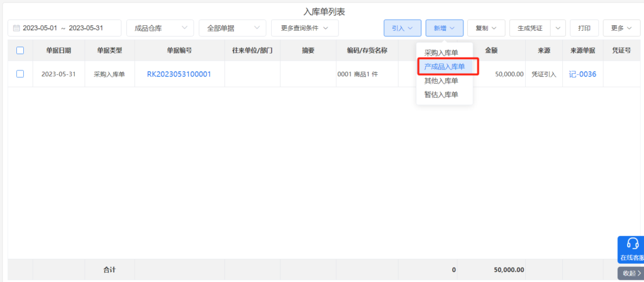
Task: Tick the select-all checkbox in the table header
Action: coord(20,50)
